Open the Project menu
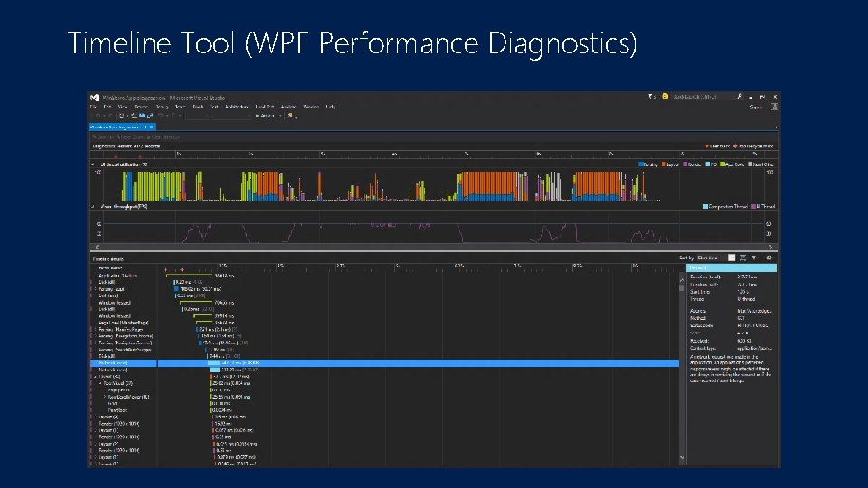The width and height of the screenshot is (868, 488). click(141, 107)
